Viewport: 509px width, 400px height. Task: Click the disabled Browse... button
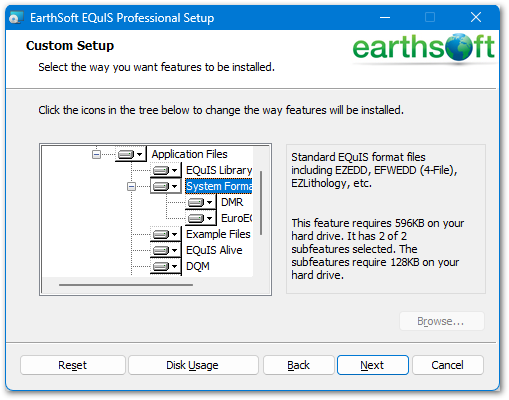[x=442, y=321]
